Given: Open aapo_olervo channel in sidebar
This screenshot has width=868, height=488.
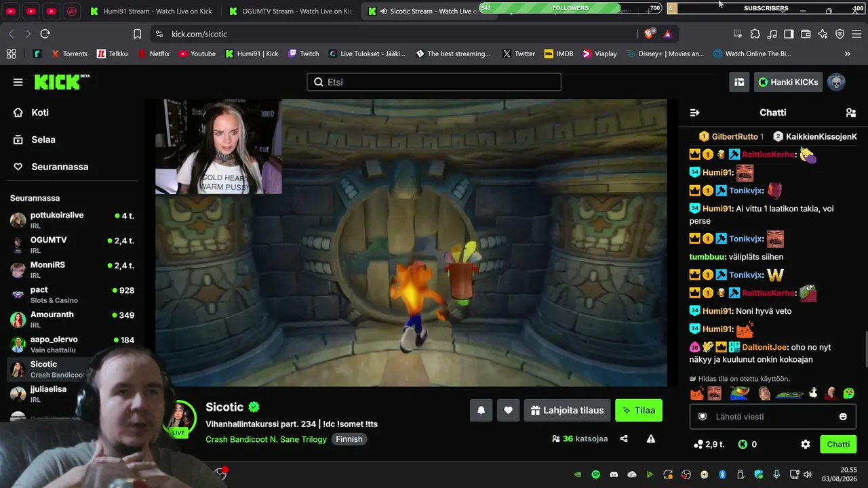Looking at the screenshot, I should click(73, 344).
